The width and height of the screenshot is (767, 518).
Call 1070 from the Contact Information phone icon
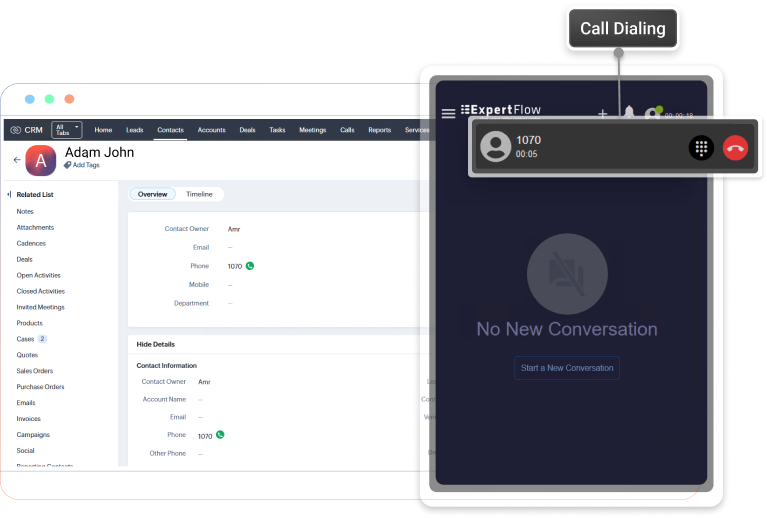220,434
